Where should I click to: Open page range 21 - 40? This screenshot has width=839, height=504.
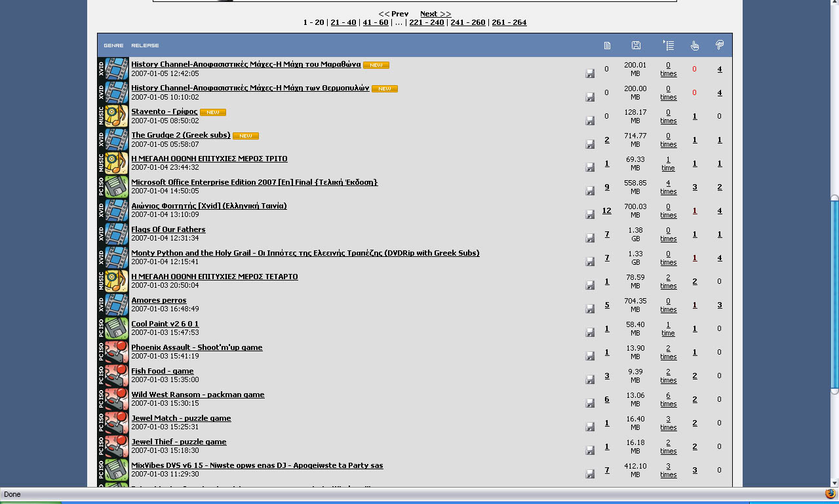click(x=343, y=22)
